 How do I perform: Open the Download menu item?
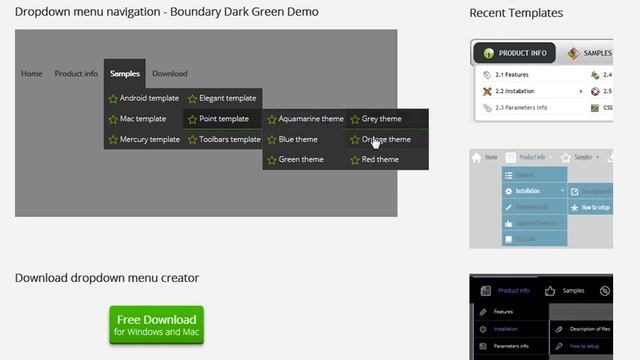(x=170, y=73)
